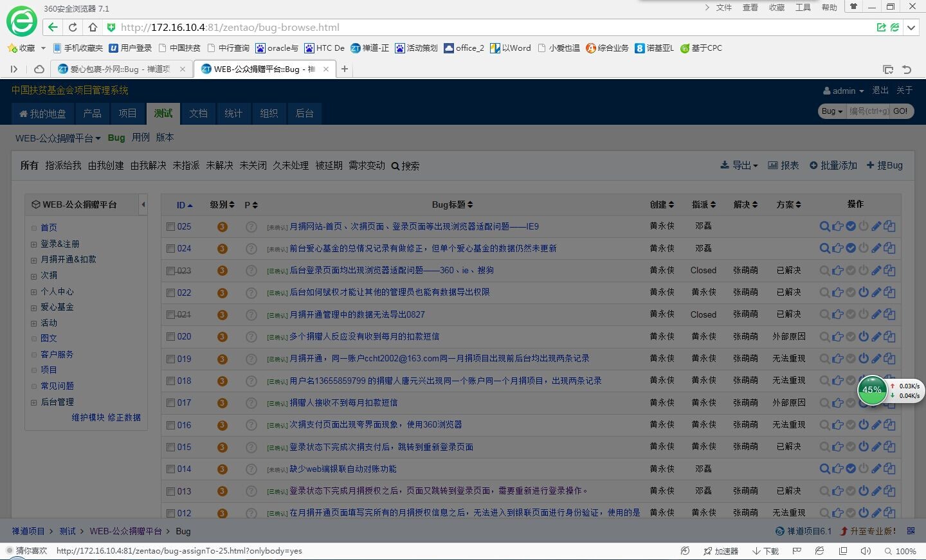Click assign (pointing hand) icon for bug 024
The image size is (926, 560).
(837, 248)
